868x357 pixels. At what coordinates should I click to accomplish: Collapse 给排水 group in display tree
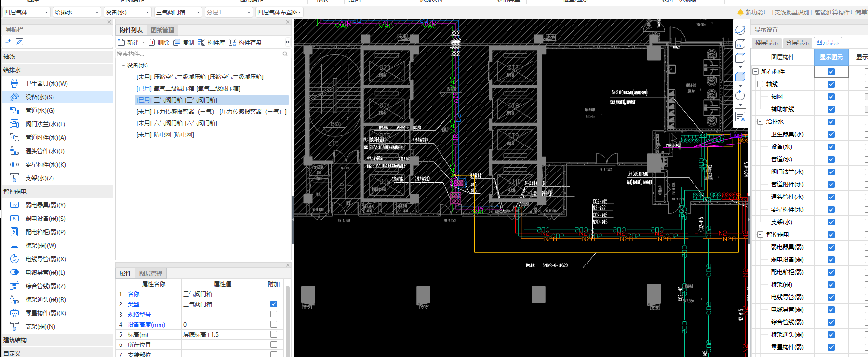[x=760, y=122]
